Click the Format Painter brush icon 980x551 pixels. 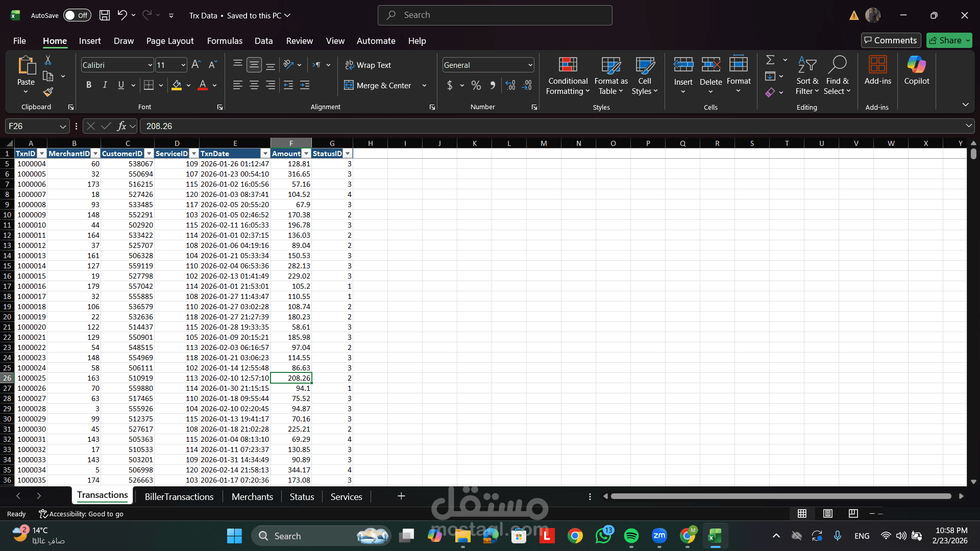(x=48, y=92)
